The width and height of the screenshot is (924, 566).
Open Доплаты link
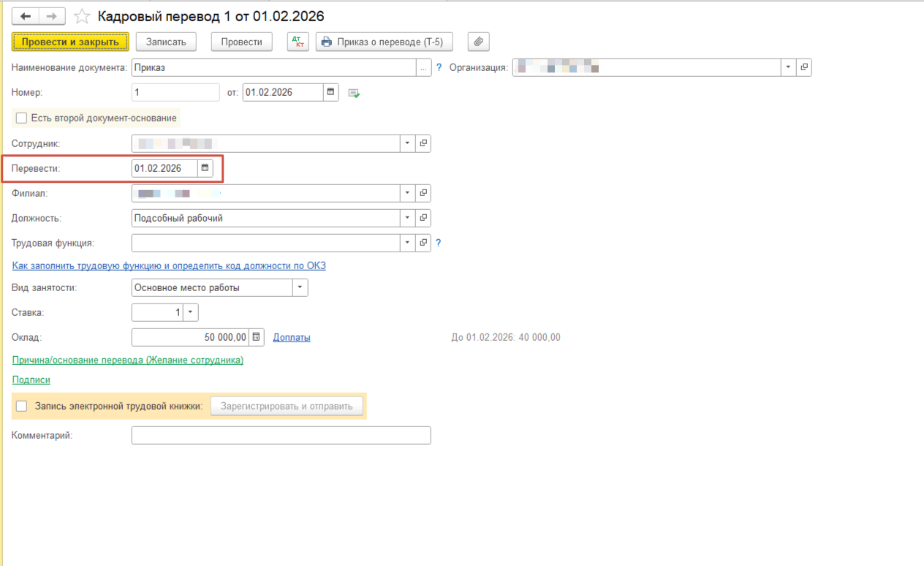[x=292, y=337]
